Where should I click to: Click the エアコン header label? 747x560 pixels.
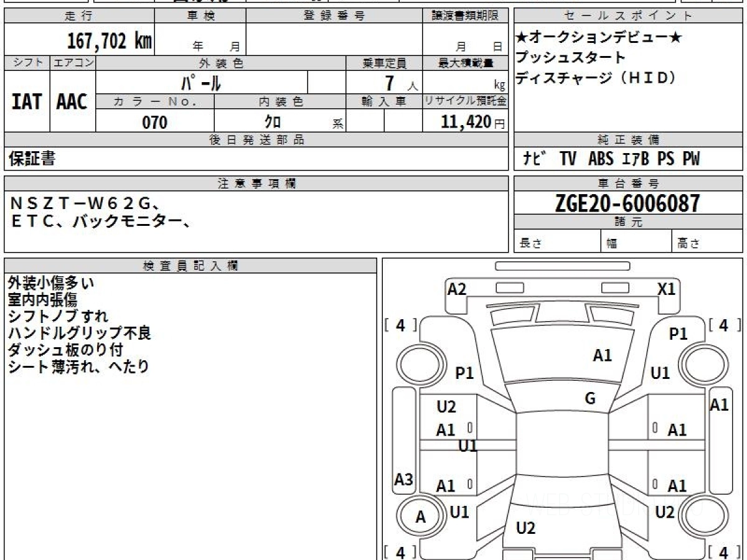72,63
